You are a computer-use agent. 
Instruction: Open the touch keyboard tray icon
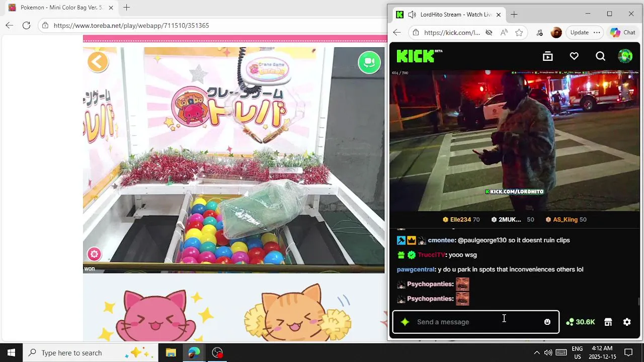pos(561,352)
